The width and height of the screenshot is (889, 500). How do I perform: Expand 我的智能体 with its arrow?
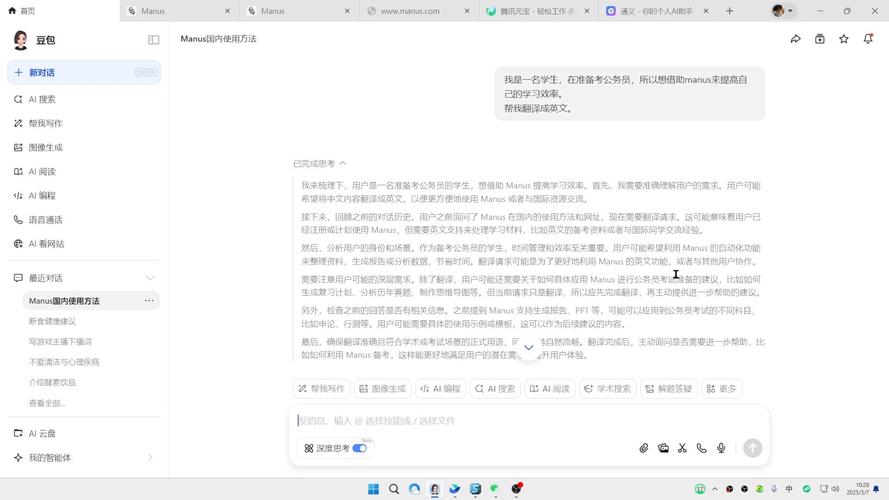tap(150, 457)
